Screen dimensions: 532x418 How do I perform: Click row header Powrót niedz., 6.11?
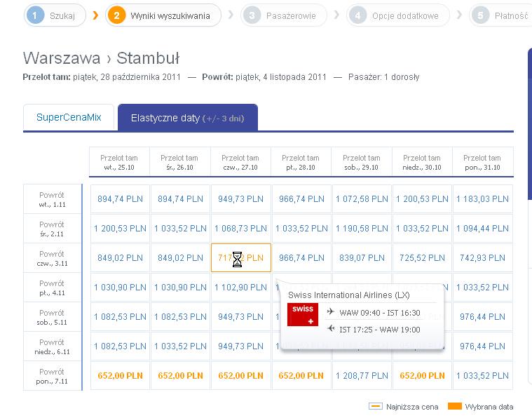pyautogui.click(x=53, y=346)
